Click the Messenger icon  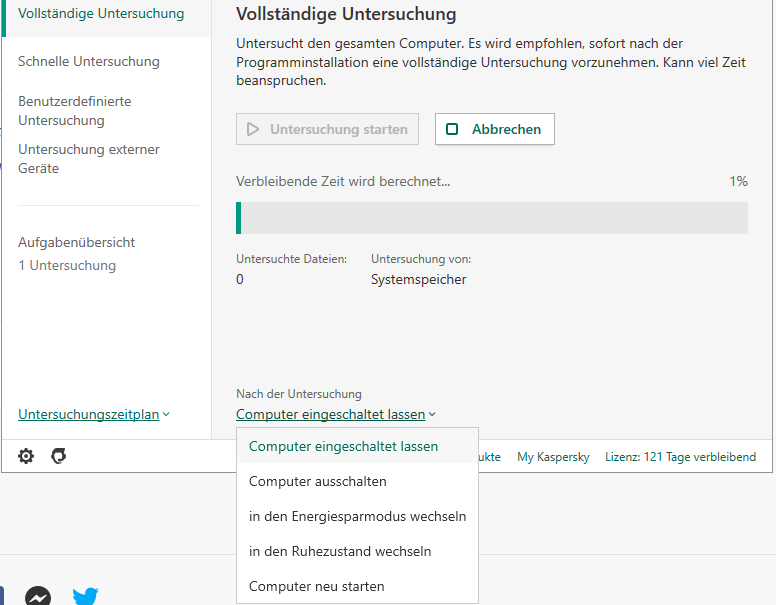click(x=39, y=596)
